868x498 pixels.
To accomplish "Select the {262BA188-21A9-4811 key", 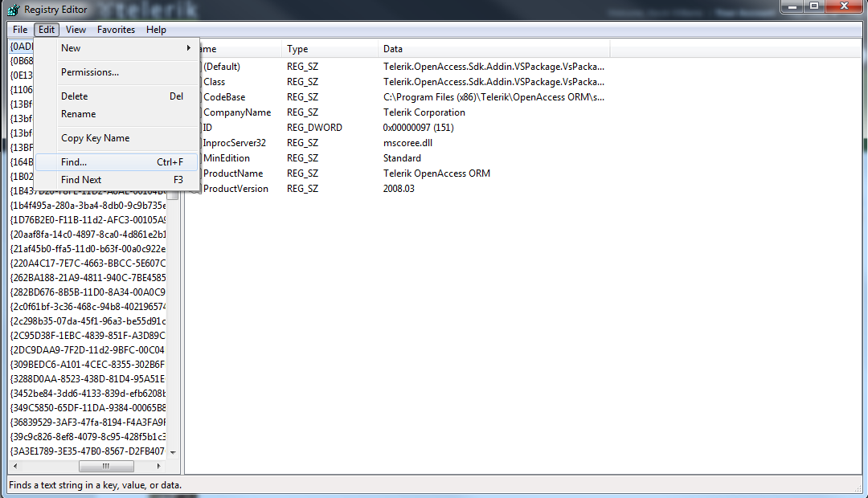I will click(88, 278).
